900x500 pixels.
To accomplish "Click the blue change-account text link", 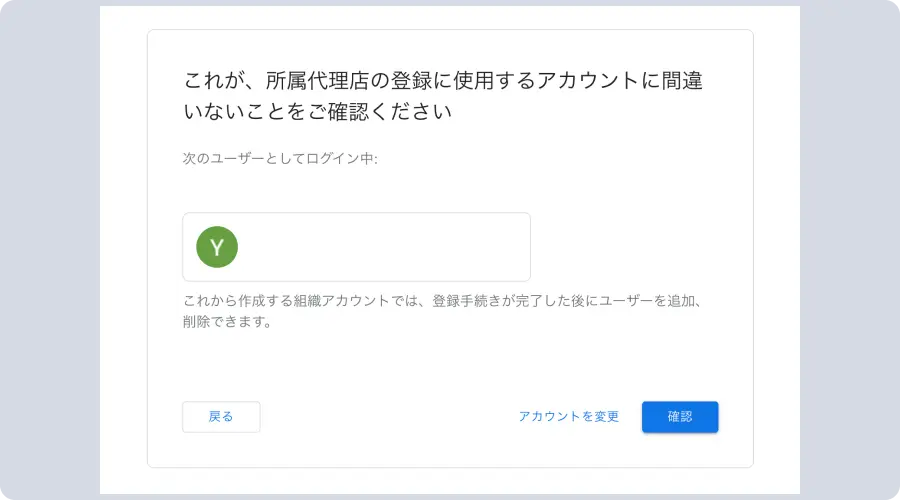I will 569,417.
